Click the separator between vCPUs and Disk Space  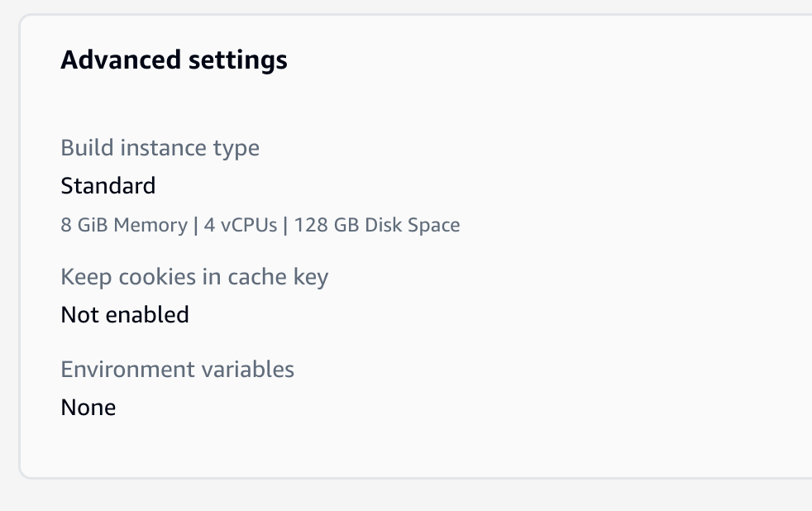tap(285, 225)
